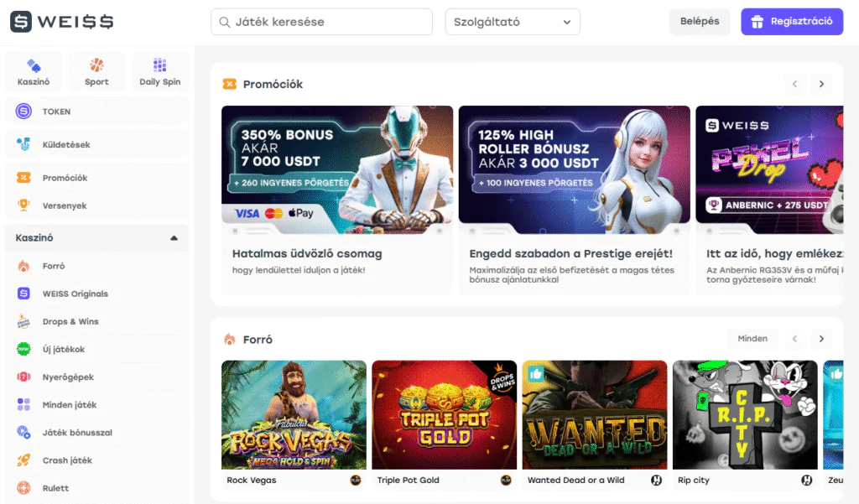This screenshot has width=859, height=504.
Task: Click the provider logo beside Rip city
Action: pos(806,481)
